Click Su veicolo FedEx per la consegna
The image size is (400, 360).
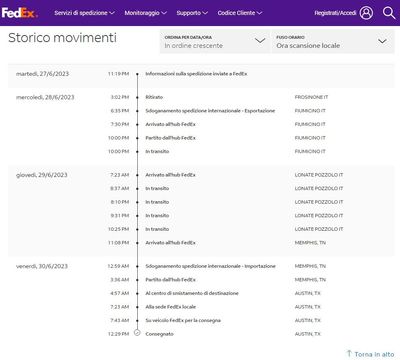(x=183, y=320)
